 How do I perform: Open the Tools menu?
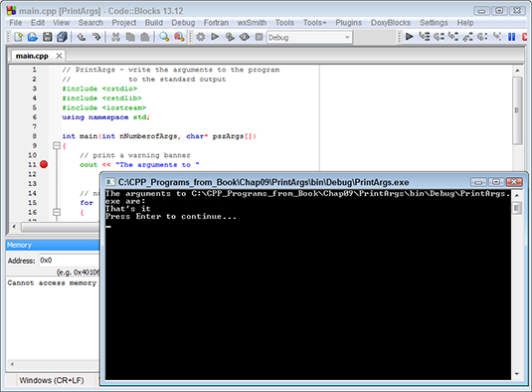[x=284, y=23]
